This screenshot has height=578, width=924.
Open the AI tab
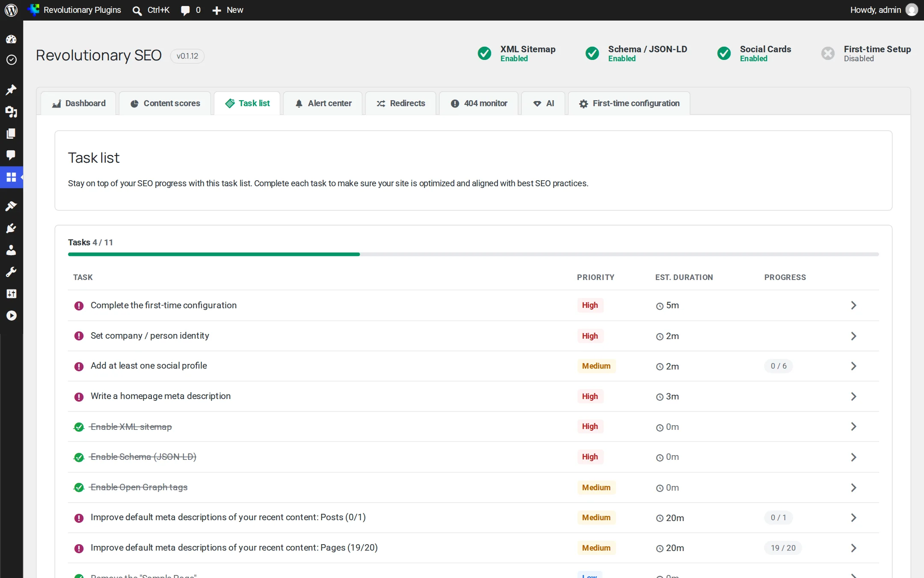coord(543,103)
